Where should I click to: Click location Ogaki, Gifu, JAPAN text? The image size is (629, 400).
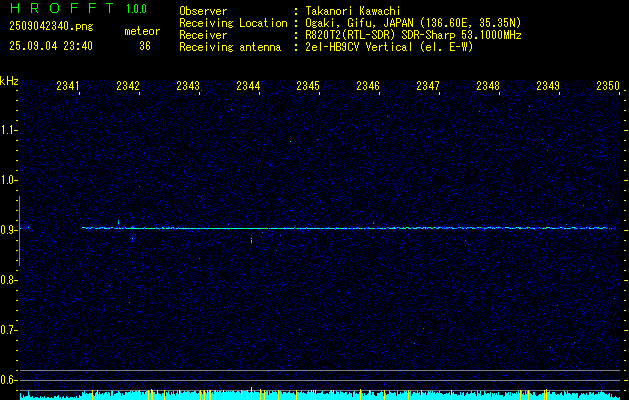point(413,23)
